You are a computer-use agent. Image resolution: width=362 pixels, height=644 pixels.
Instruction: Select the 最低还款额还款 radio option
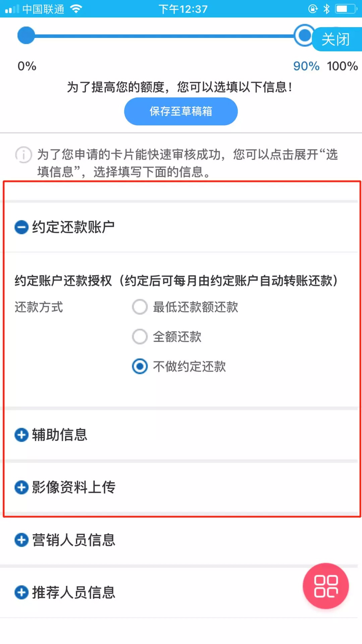coord(140,307)
